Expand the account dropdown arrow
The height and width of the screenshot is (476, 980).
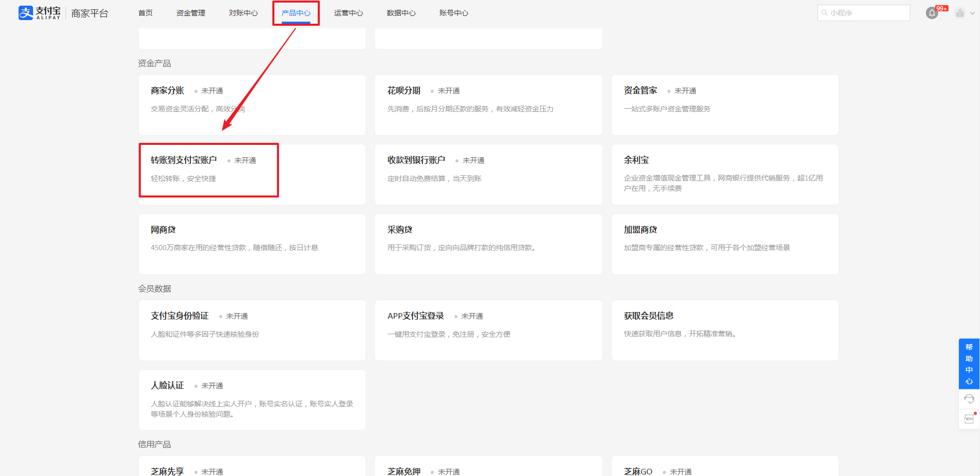click(x=972, y=13)
